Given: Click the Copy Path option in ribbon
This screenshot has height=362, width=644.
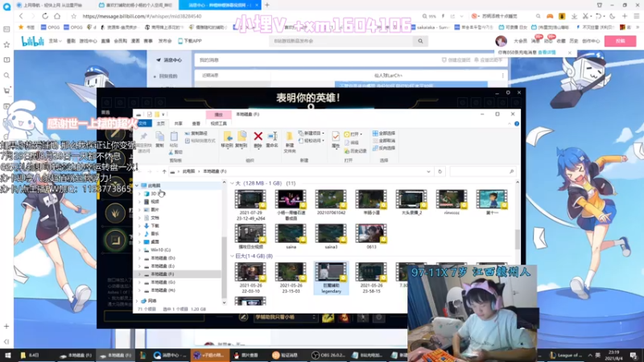Looking at the screenshot, I should point(196,134).
